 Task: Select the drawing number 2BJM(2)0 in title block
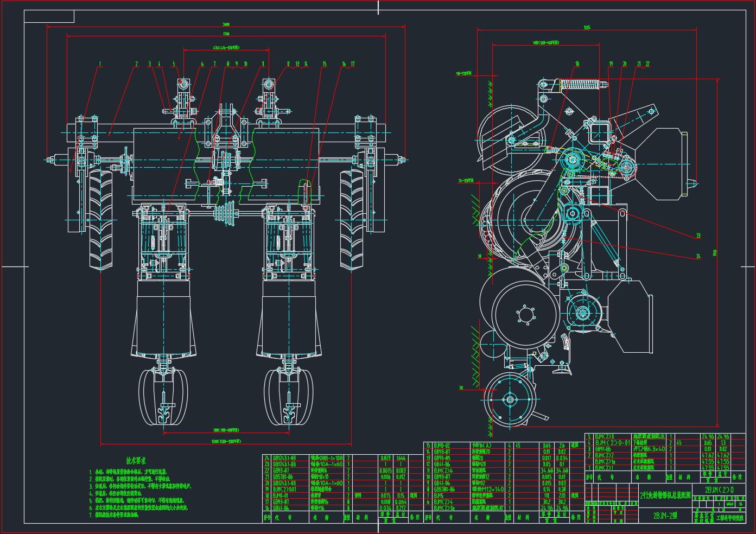click(719, 490)
